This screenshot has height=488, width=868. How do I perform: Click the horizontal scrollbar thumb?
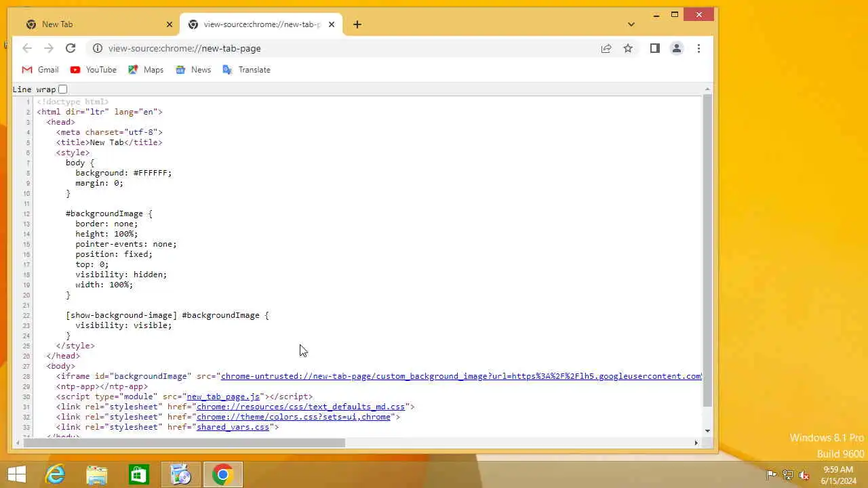[184, 443]
